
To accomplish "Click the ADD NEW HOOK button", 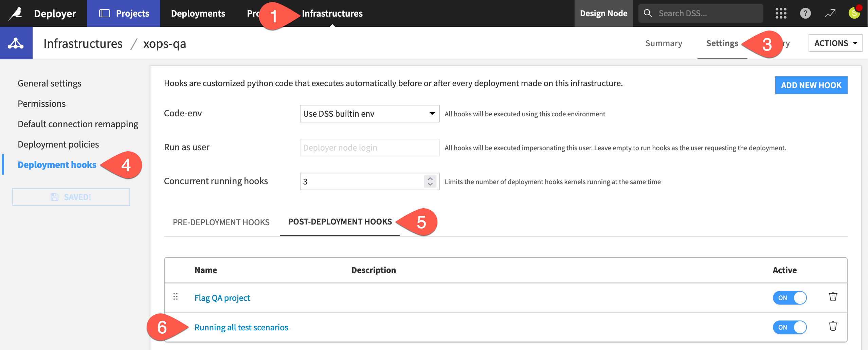I will click(x=811, y=85).
